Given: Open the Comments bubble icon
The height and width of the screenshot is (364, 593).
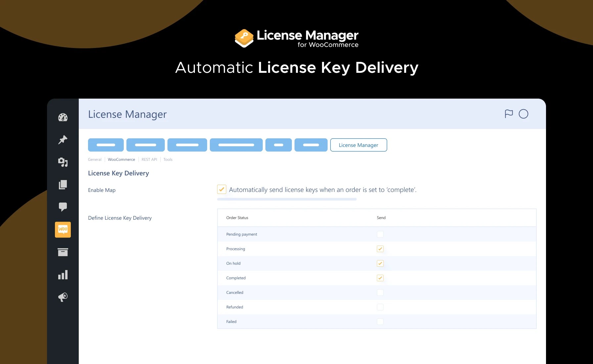Looking at the screenshot, I should (63, 207).
